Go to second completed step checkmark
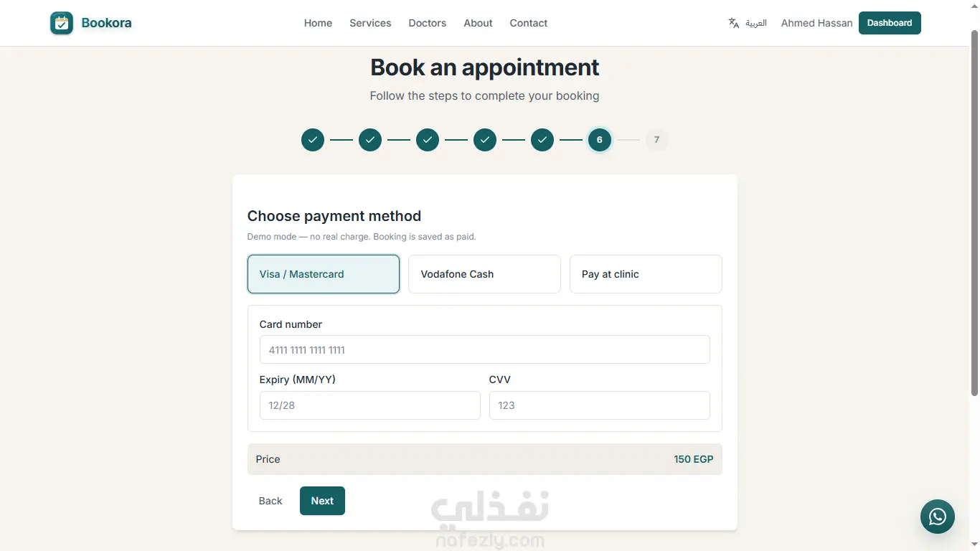980x551 pixels. click(x=370, y=140)
